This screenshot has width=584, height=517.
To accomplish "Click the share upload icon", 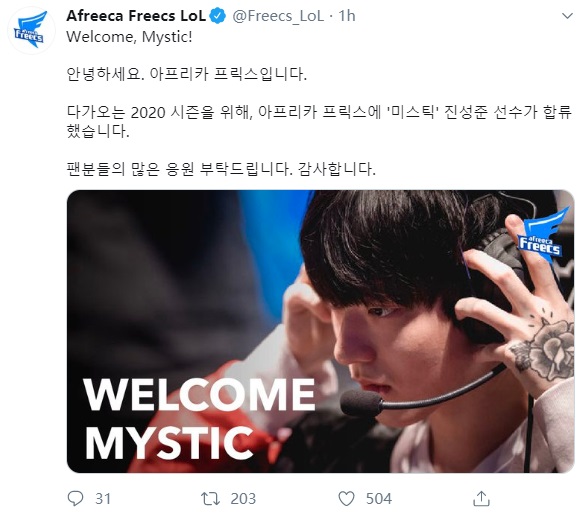I will [x=481, y=498].
